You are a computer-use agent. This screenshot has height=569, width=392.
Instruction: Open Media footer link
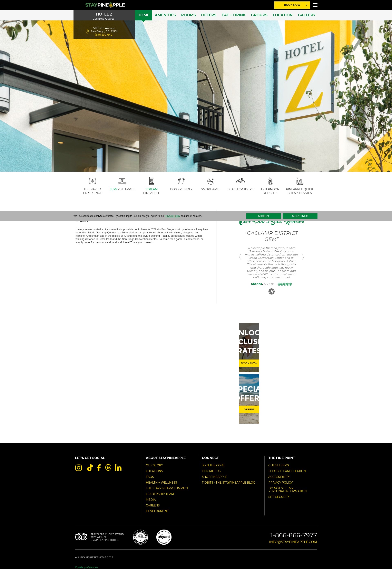point(151,500)
